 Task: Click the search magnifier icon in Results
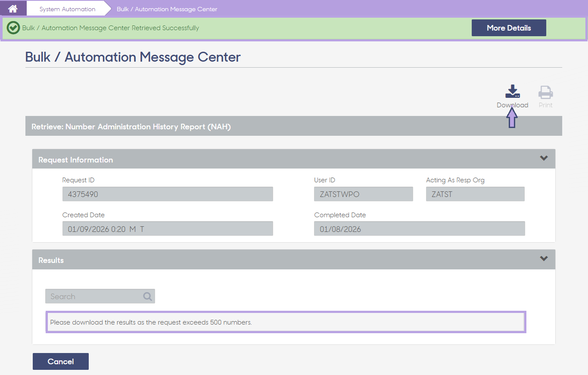pos(147,296)
